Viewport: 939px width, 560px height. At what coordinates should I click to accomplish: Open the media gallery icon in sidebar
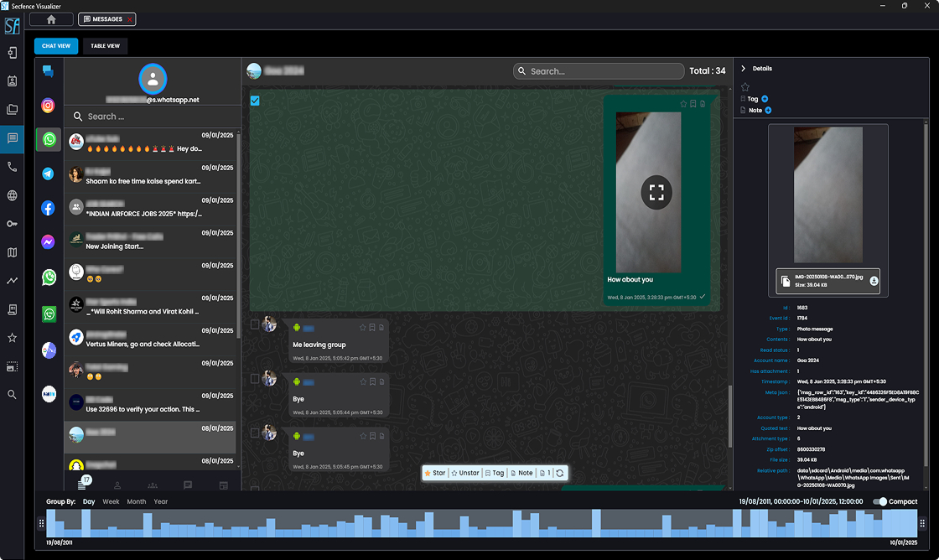coord(12,366)
